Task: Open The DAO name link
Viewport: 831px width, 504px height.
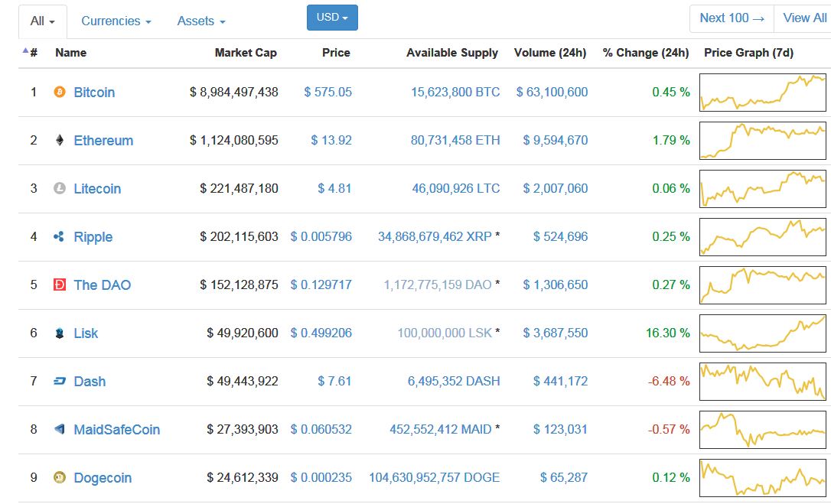Action: point(103,285)
